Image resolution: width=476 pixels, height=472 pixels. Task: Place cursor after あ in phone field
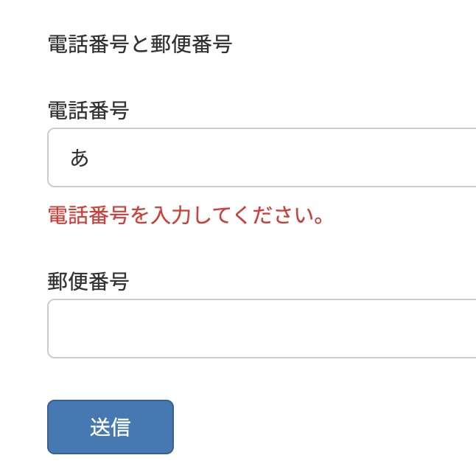click(x=91, y=158)
